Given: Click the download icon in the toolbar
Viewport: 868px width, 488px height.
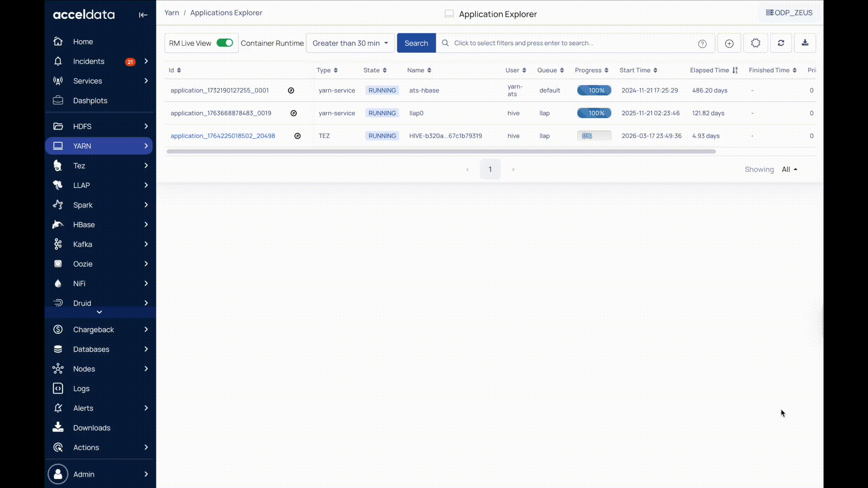Looking at the screenshot, I should click(805, 43).
